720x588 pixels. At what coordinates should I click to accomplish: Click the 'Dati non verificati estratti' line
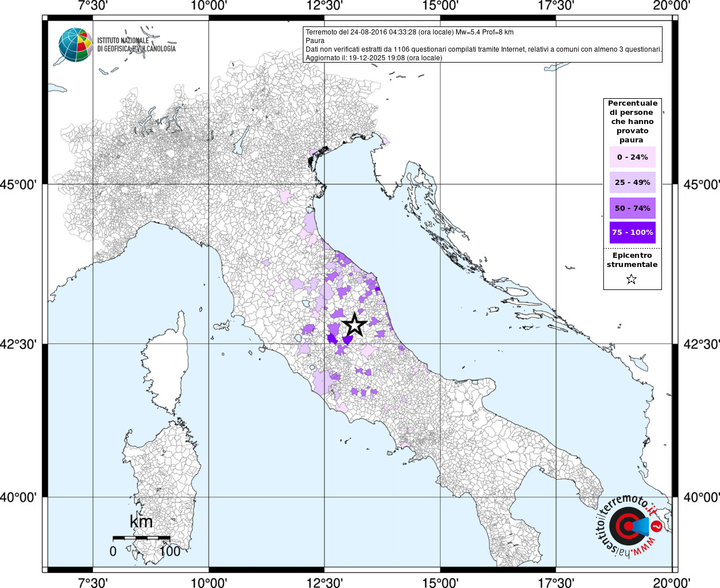pos(483,49)
